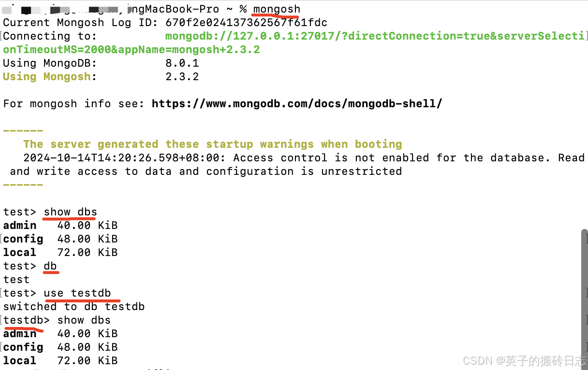Click the CSDN author watermark
The width and height of the screenshot is (588, 370).
[x=524, y=360]
